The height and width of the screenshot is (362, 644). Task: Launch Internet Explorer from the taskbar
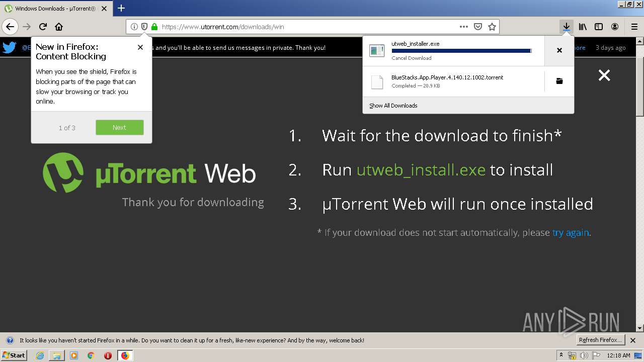pos(40,355)
